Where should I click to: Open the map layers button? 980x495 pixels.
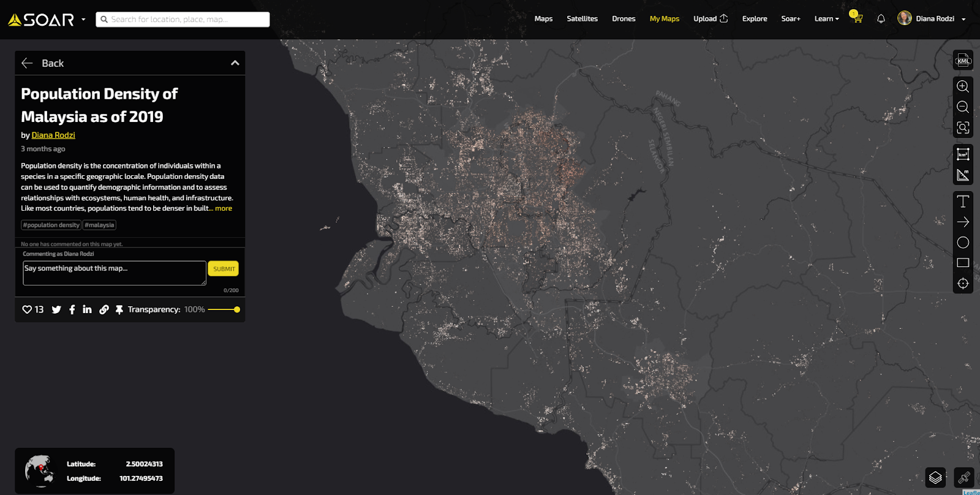pyautogui.click(x=935, y=477)
